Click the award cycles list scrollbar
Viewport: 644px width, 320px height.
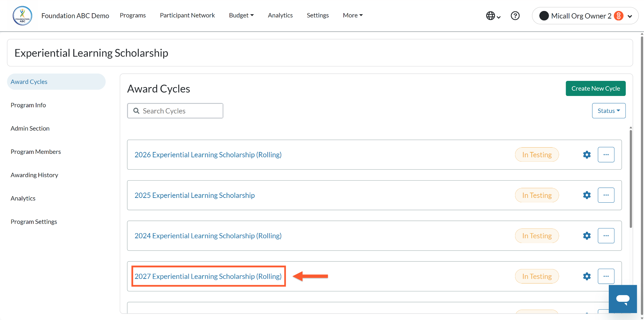point(631,178)
